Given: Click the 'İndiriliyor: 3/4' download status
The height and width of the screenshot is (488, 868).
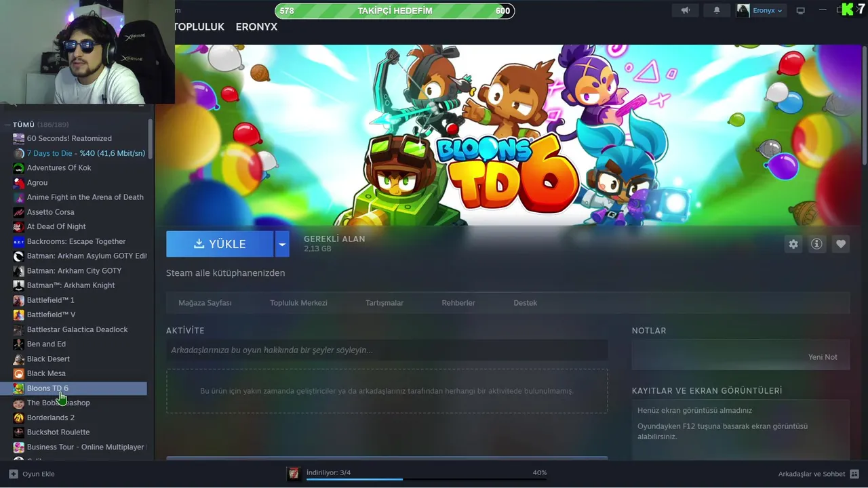Looking at the screenshot, I should tap(328, 472).
